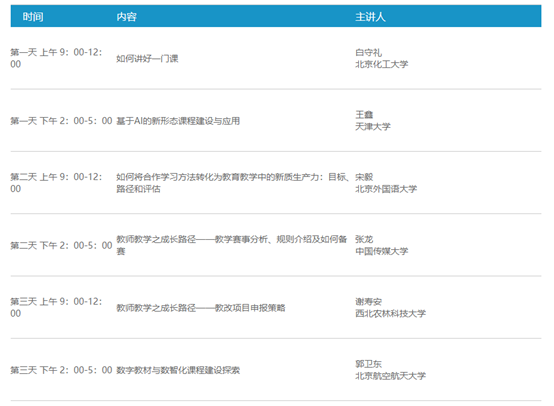Select the 教改项目申报策略 session title

pos(201,308)
